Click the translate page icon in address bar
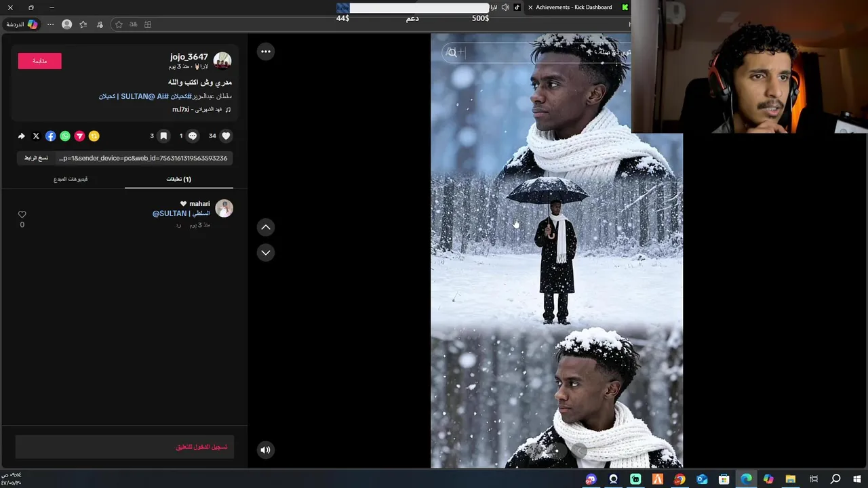The width and height of the screenshot is (868, 488). (x=134, y=24)
